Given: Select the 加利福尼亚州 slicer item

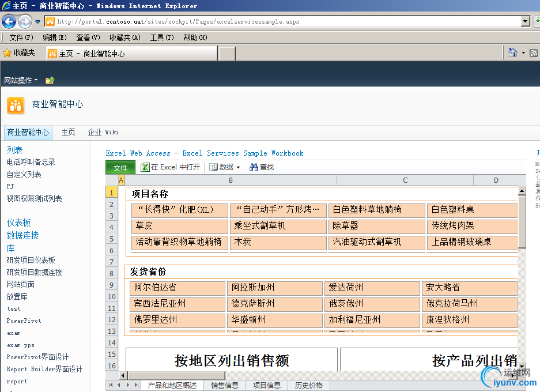Looking at the screenshot, I should click(x=372, y=320).
